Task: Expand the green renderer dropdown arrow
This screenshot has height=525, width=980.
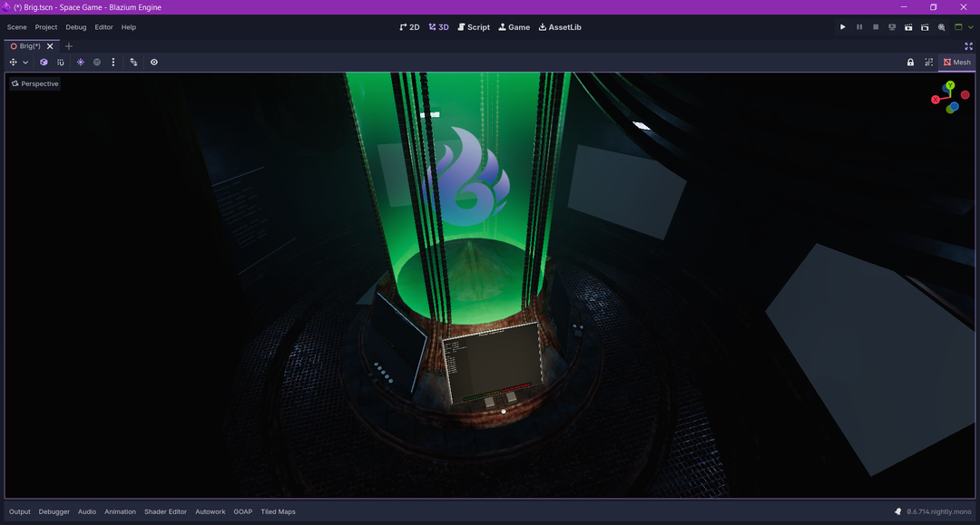Action: pyautogui.click(x=971, y=27)
